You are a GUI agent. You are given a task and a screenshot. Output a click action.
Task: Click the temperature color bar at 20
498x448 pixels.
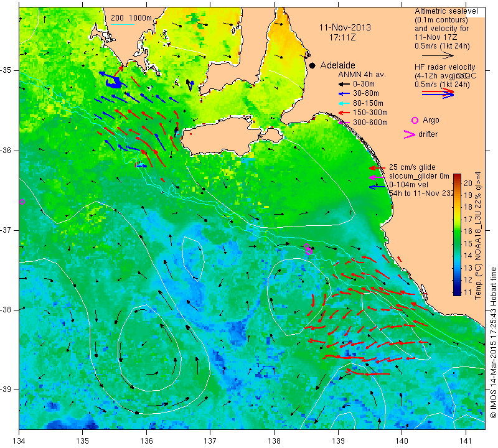click(457, 183)
